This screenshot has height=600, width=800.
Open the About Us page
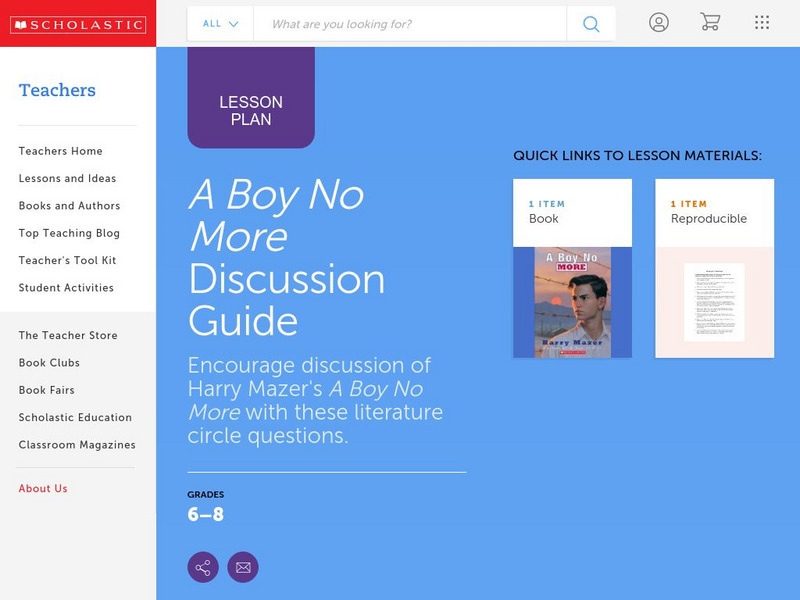[44, 488]
